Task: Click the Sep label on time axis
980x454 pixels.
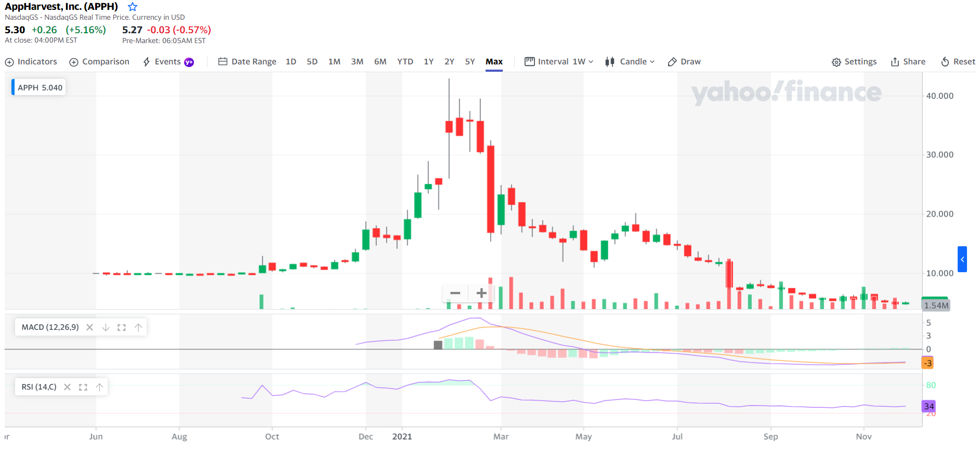Action: 770,436
